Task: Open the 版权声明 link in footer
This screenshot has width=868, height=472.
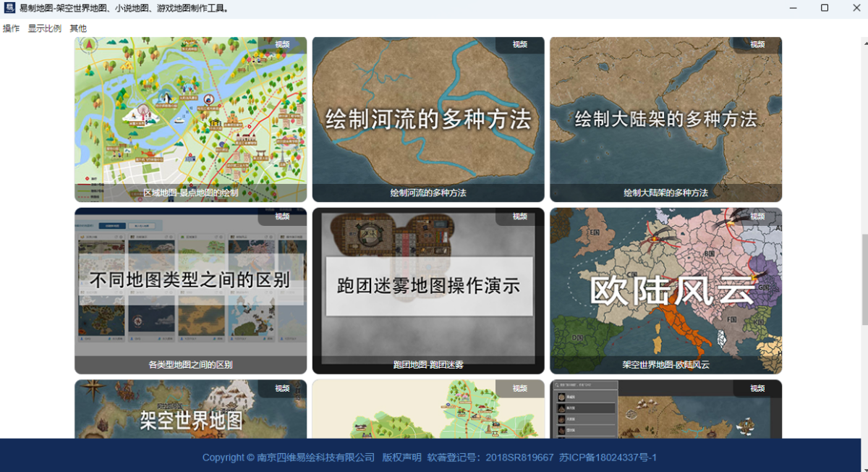Action: [x=401, y=458]
